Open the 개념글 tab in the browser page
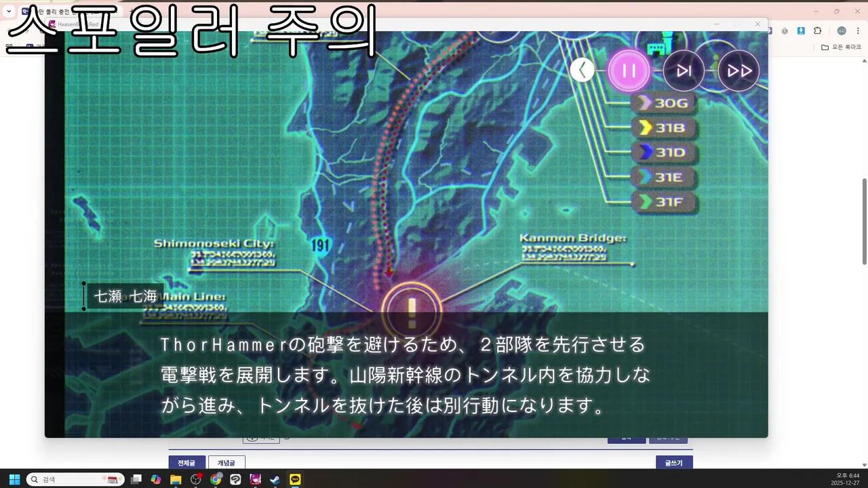 [226, 463]
